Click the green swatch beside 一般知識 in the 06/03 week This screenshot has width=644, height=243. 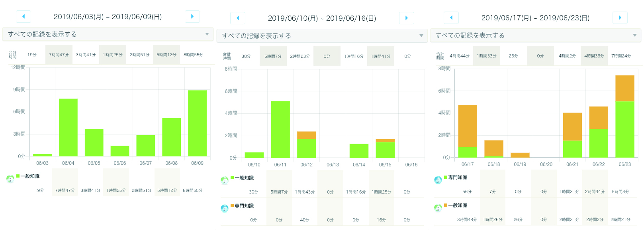(18, 176)
